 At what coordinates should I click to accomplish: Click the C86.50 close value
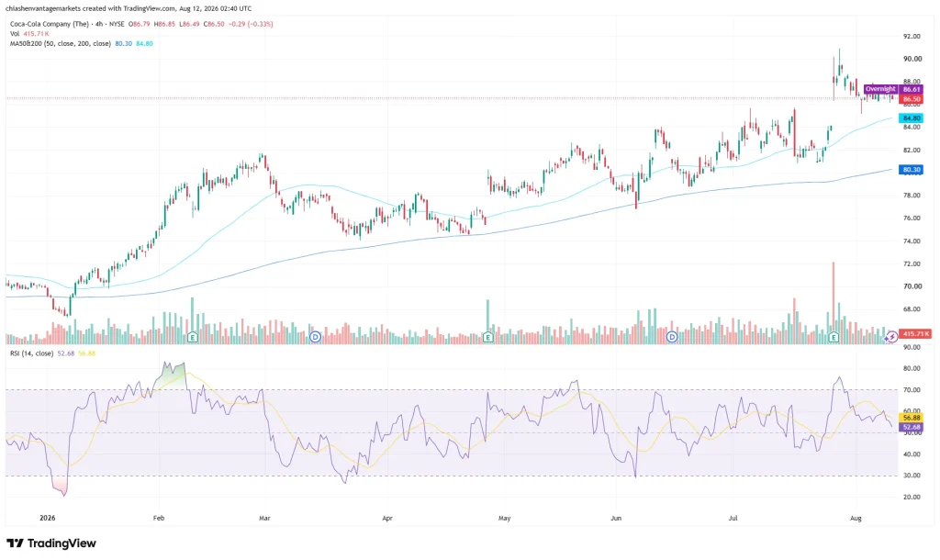[214, 24]
